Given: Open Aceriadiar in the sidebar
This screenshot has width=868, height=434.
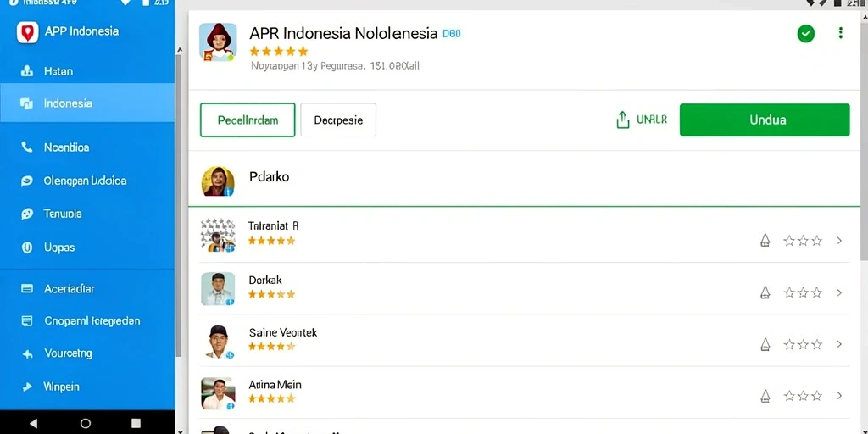Looking at the screenshot, I should coord(87,288).
